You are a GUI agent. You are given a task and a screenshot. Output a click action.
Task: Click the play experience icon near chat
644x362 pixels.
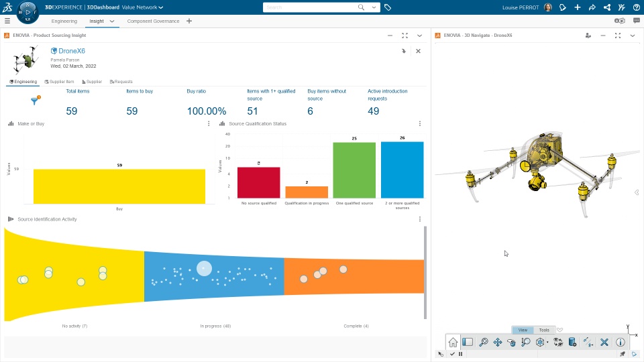pyautogui.click(x=619, y=21)
